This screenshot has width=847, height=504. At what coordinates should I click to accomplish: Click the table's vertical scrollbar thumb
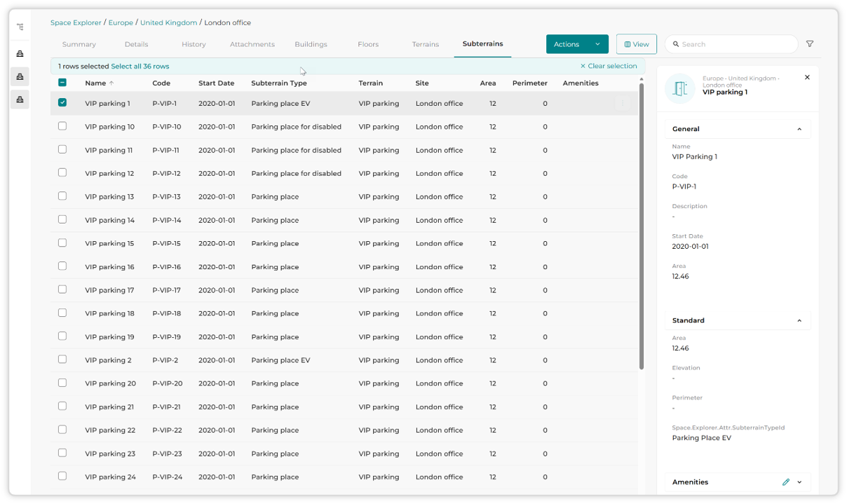point(642,227)
